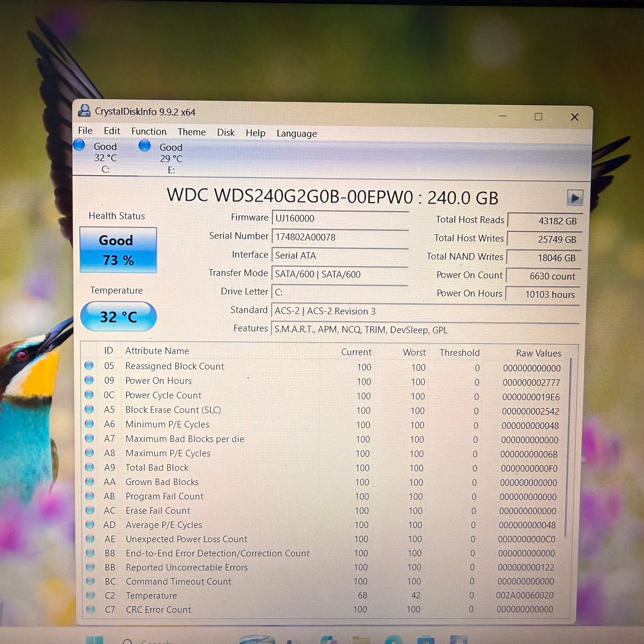Click status orb for Reassigned Block Count
Image resolution: width=644 pixels, height=644 pixels.
[x=89, y=365]
